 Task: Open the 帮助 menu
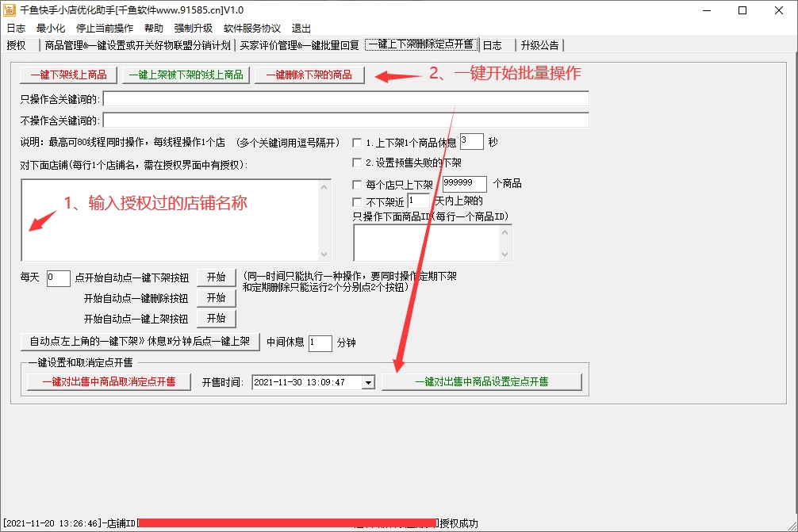pyautogui.click(x=154, y=28)
